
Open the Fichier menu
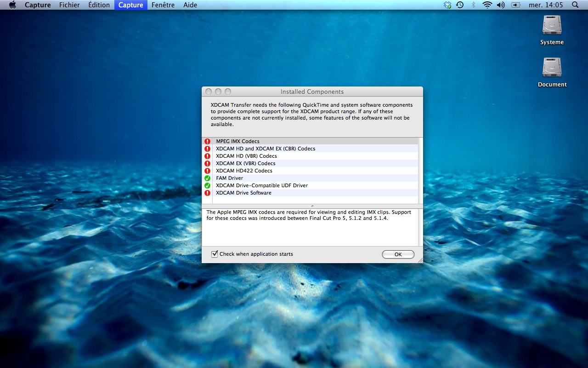point(69,5)
